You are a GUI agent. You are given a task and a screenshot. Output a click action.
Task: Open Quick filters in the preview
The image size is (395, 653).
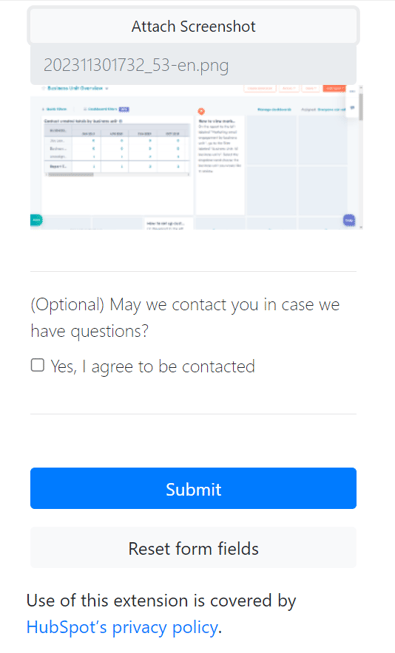coord(54,110)
